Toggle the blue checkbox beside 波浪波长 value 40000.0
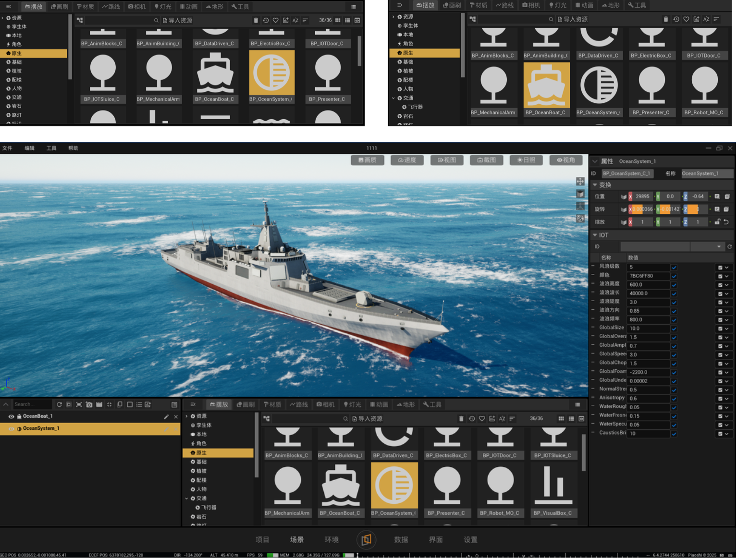The width and height of the screenshot is (737, 560). click(x=674, y=293)
